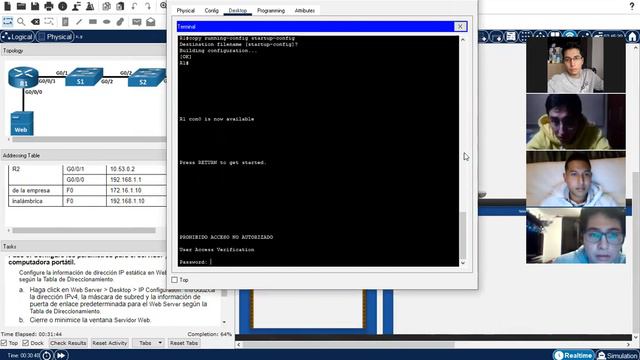Toggle the Top checkbox in activity panel
Screen dimensions: 640x360
point(4,343)
